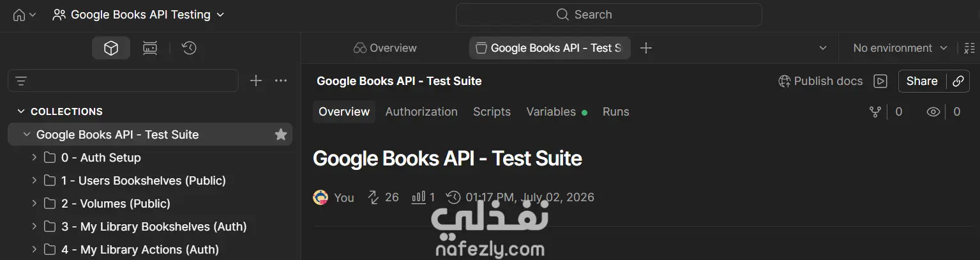Click the Share button
Viewport: 980px width, 260px height.
(922, 81)
